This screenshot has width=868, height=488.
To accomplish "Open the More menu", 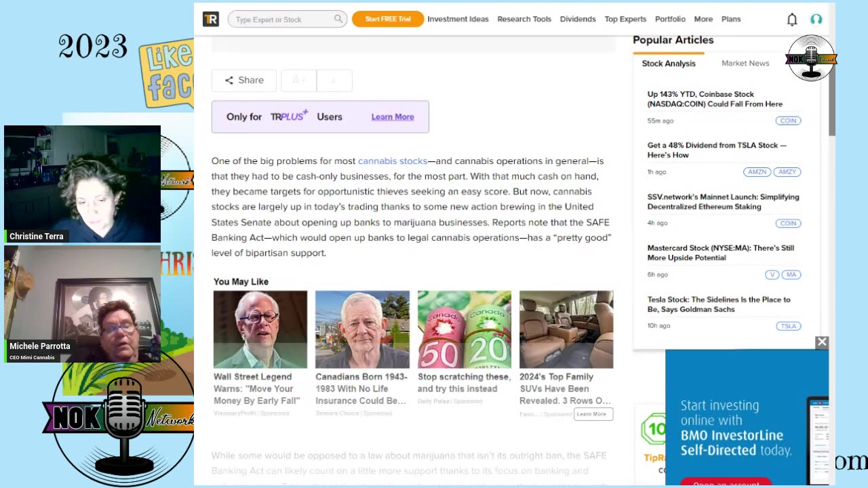I will [x=703, y=19].
